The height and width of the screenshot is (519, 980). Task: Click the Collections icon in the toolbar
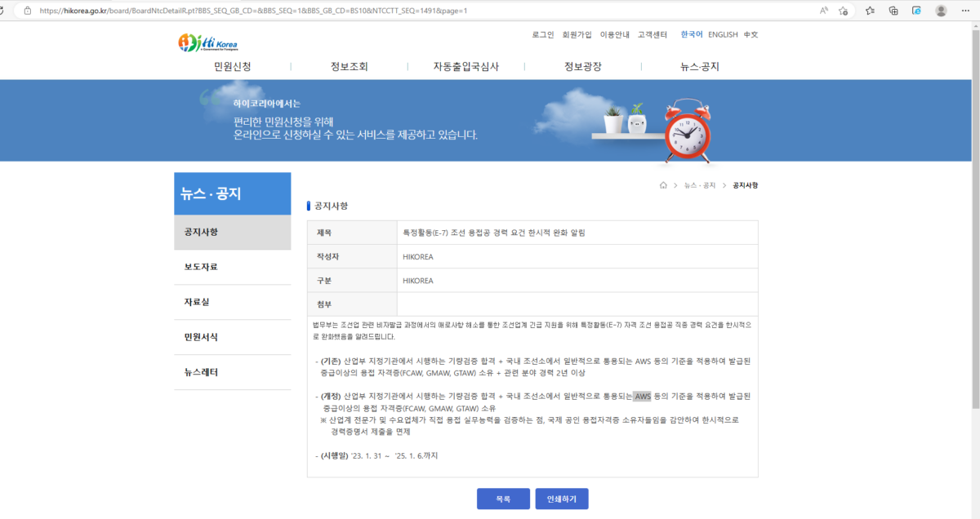[x=892, y=11]
